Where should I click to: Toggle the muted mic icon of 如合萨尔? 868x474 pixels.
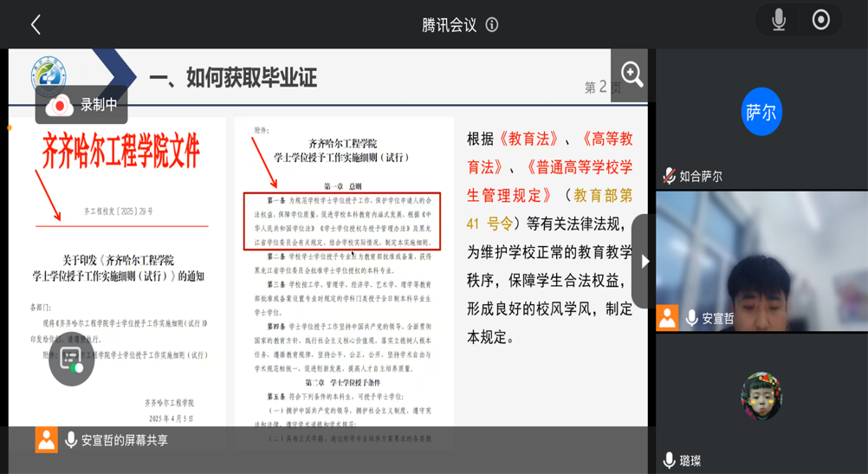coord(669,176)
